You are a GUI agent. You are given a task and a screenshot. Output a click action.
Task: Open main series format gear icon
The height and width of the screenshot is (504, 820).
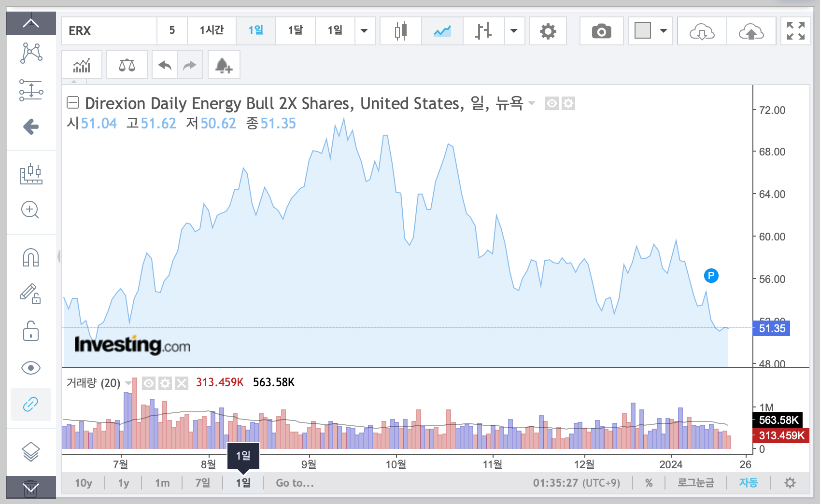(568, 103)
